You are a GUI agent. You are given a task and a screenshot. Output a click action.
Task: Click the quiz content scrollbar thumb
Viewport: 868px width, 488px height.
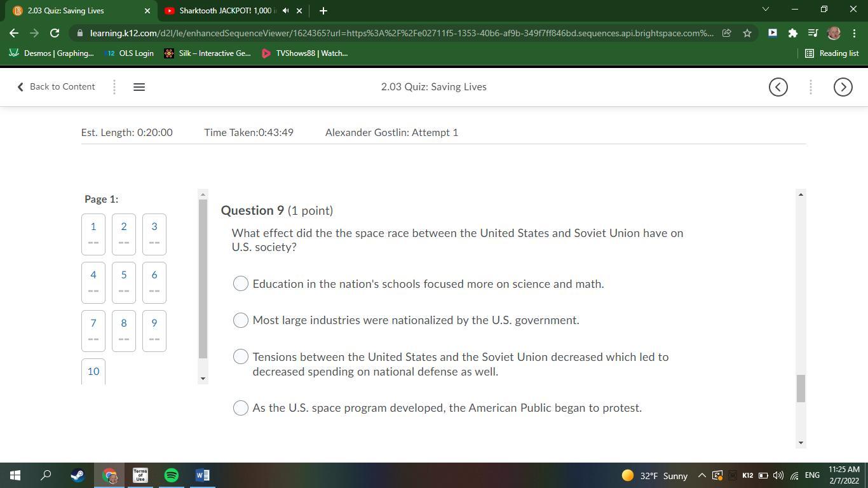pyautogui.click(x=801, y=388)
